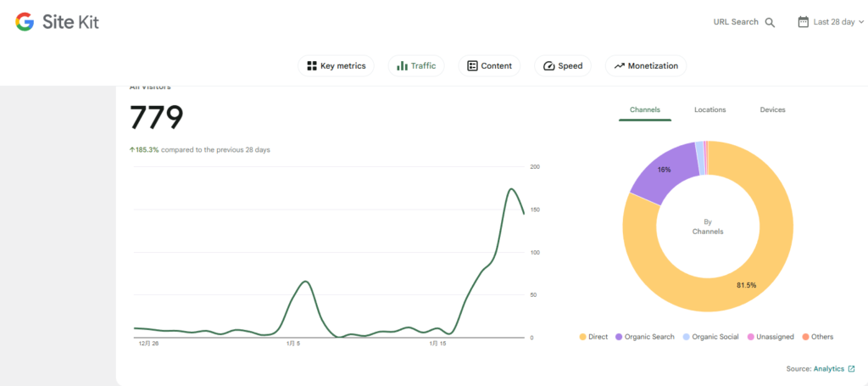This screenshot has width=868, height=386.
Task: Click the Traffic bar chart icon
Action: (402, 66)
